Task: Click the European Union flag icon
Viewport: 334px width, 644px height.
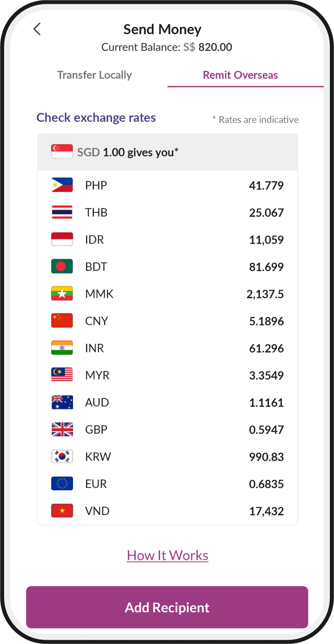Action: pos(62,484)
